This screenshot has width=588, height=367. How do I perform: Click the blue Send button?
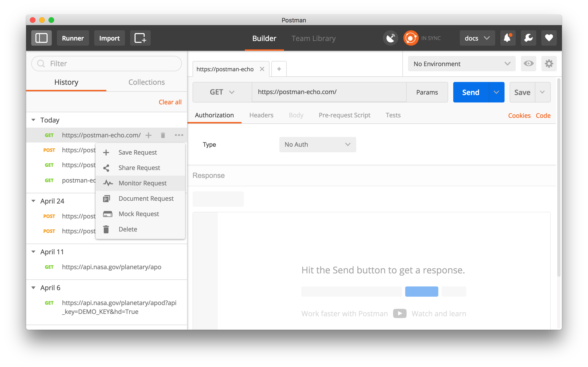tap(471, 92)
